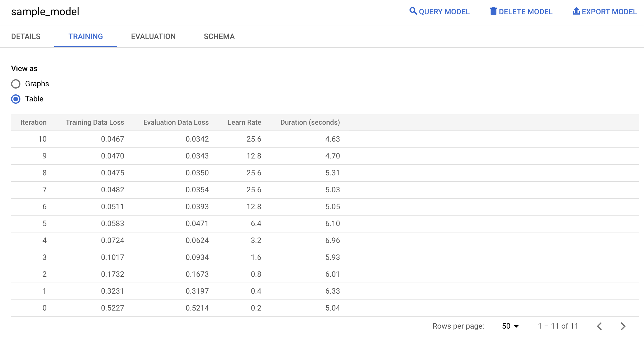This screenshot has height=342, width=644.
Task: Click the dropdown arrow beside 50
Action: click(517, 326)
